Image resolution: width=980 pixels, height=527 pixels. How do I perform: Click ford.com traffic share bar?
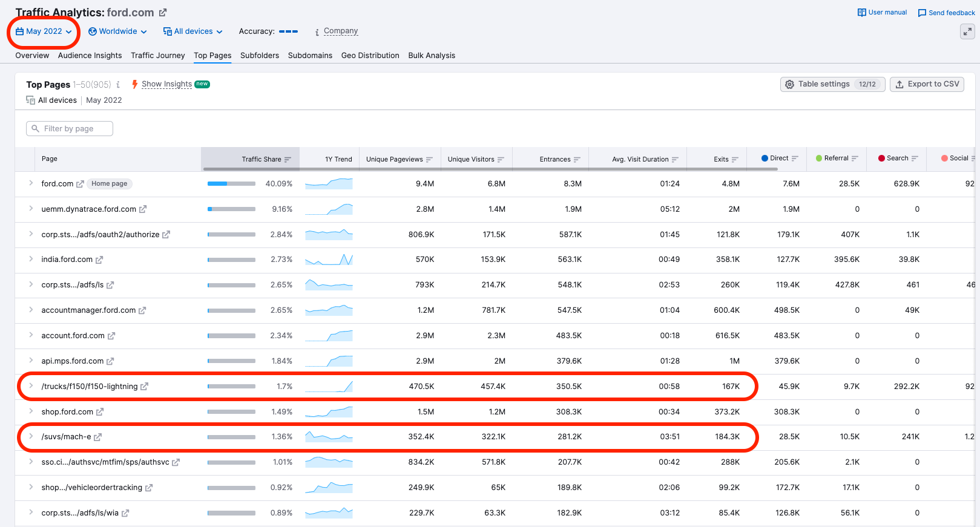coord(231,184)
